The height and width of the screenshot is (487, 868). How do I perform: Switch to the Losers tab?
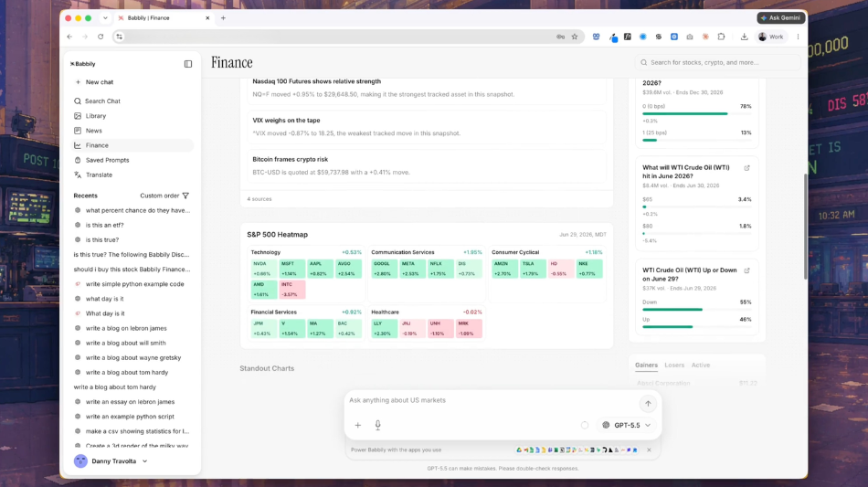(674, 365)
